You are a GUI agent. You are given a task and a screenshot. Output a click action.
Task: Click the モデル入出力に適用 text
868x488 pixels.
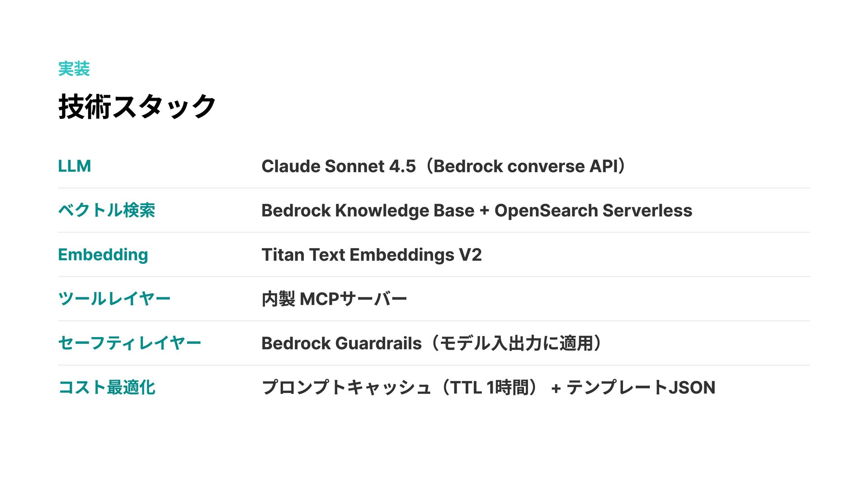516,343
